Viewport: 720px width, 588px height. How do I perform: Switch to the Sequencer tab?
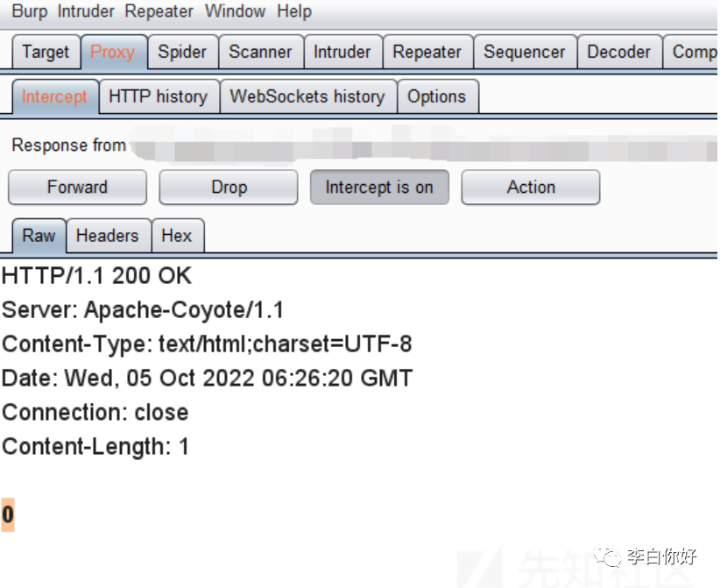[525, 52]
